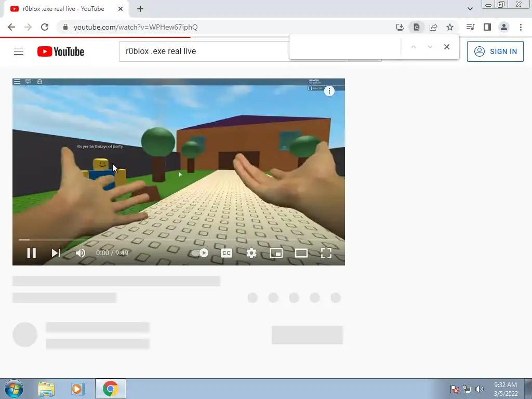Open media controls icon
Viewport: 532px width, 399px height.
[470, 27]
